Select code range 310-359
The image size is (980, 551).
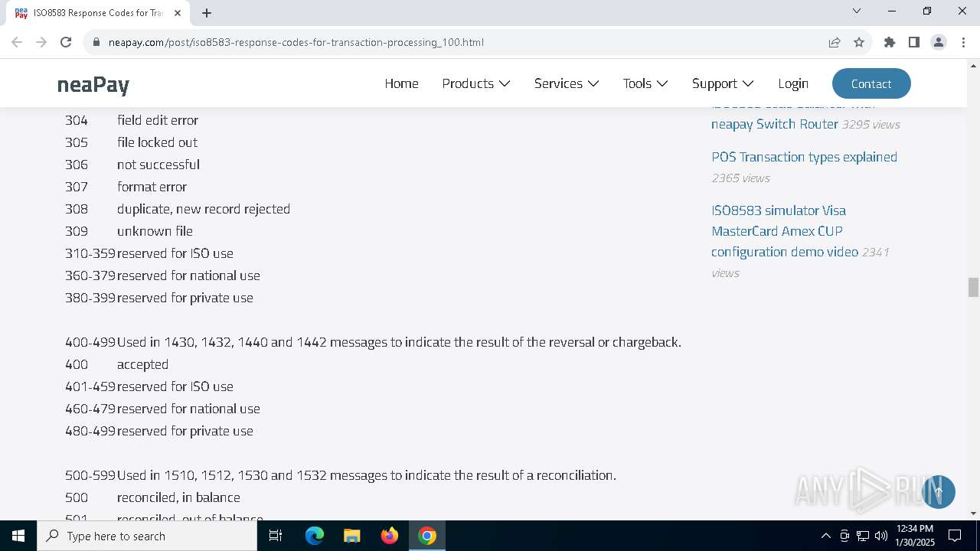(90, 253)
